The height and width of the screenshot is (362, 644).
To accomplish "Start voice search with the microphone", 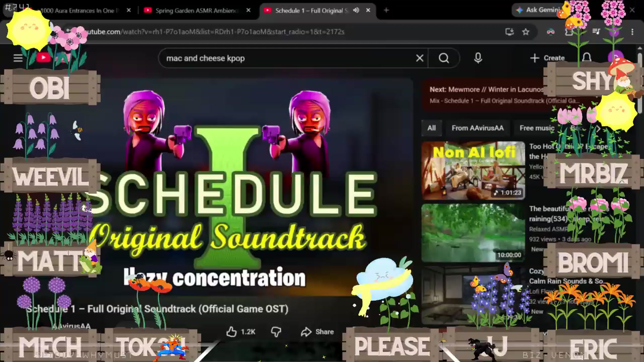I will 478,58.
